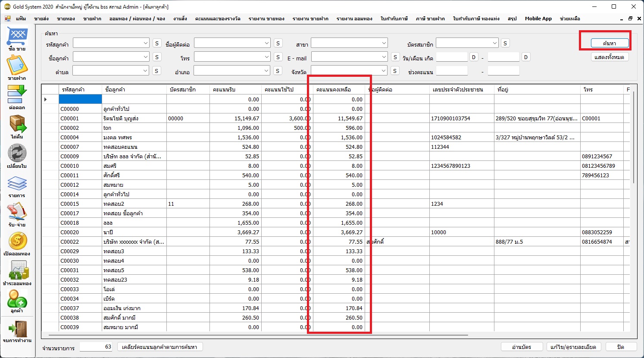This screenshot has height=358, width=644.
Task: Click the first D date button for วัน/เดือน เกิด
Action: tap(474, 57)
